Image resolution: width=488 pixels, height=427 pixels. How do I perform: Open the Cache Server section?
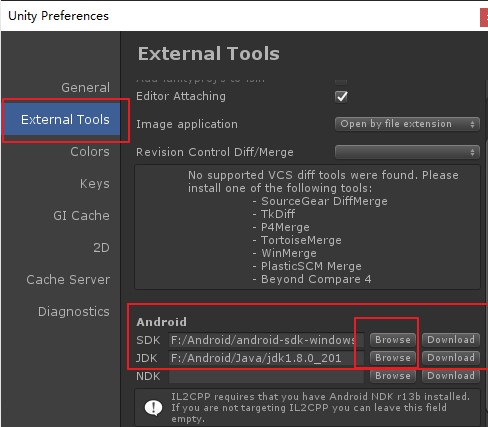68,280
